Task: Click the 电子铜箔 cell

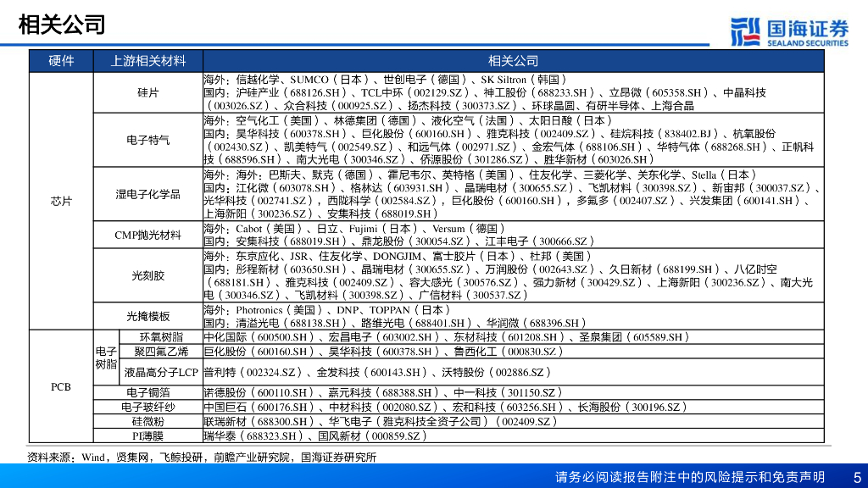Action: (147, 393)
